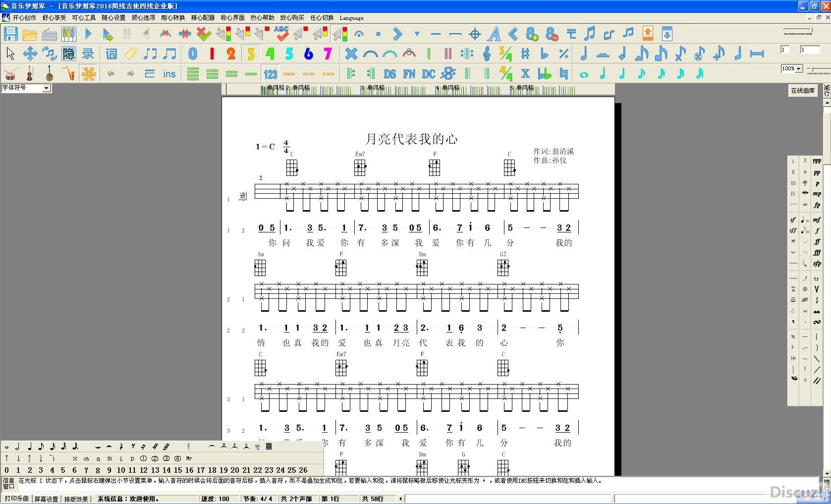This screenshot has width=831, height=504.
Task: Click the large A text tool
Action: (x=494, y=34)
